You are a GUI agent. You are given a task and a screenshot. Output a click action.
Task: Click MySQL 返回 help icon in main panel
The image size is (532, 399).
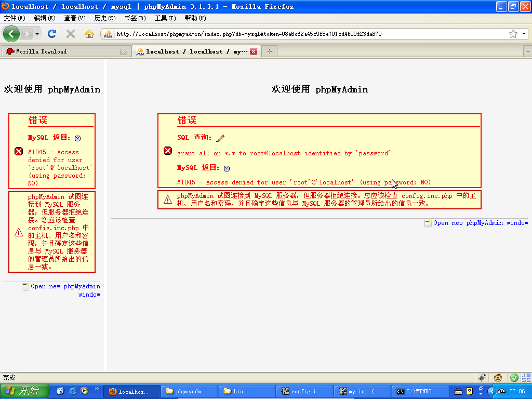227,168
